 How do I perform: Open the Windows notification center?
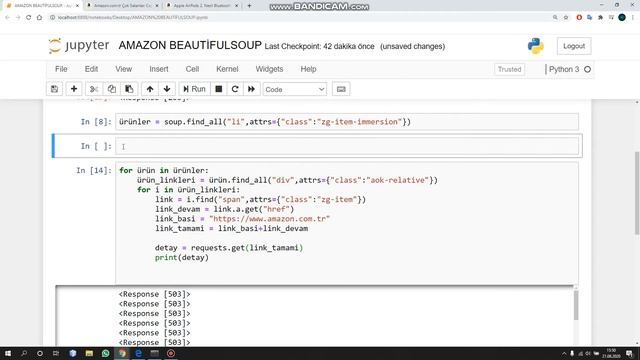click(630, 353)
